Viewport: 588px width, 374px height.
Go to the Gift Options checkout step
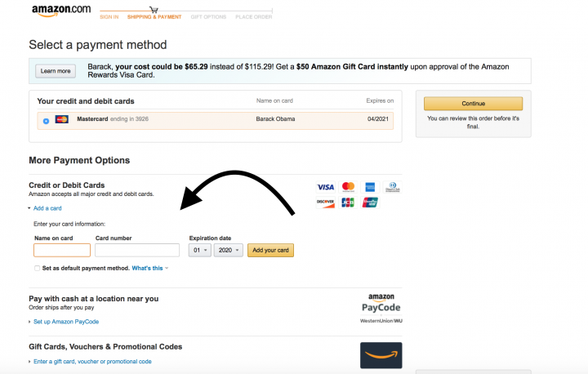tap(207, 16)
